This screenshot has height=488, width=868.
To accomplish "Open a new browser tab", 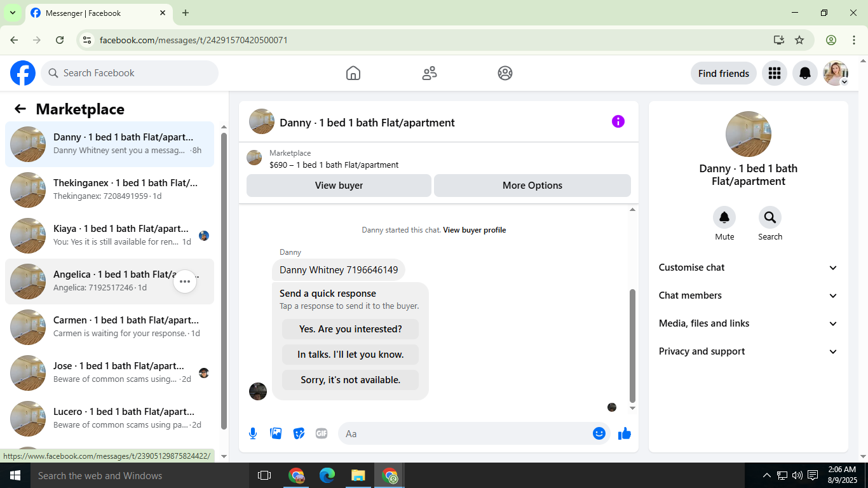I will pyautogui.click(x=186, y=13).
